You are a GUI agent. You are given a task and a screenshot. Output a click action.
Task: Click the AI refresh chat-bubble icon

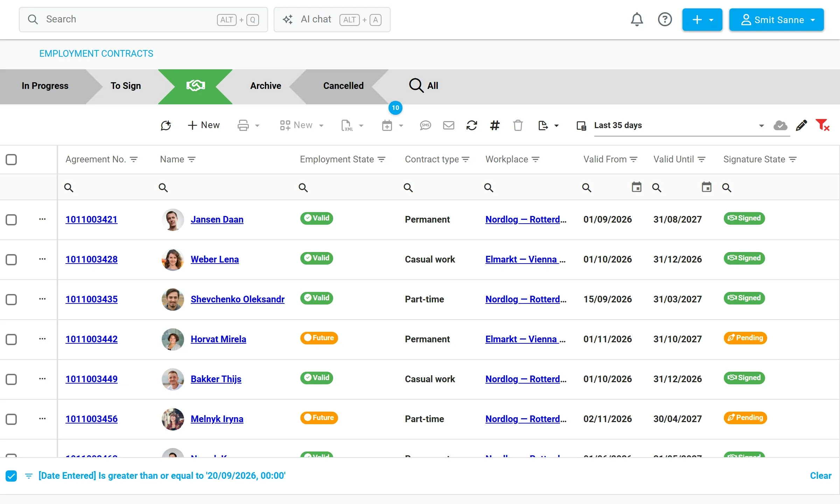[x=166, y=125]
